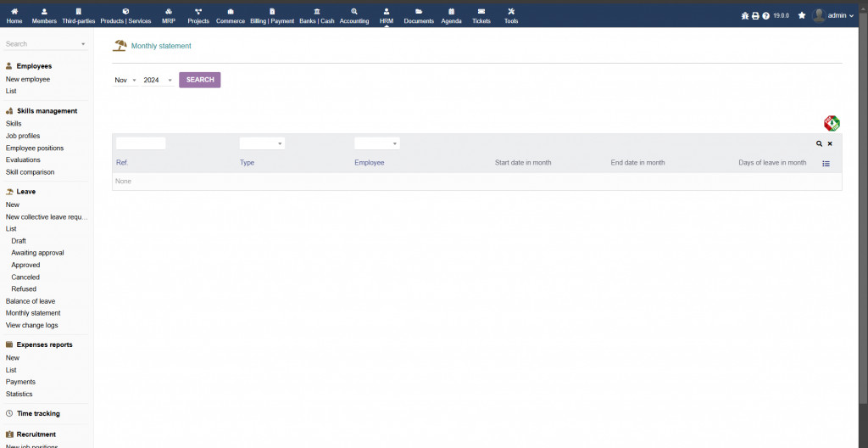The image size is (868, 448).
Task: Open Skills management section heading
Action: click(x=47, y=111)
